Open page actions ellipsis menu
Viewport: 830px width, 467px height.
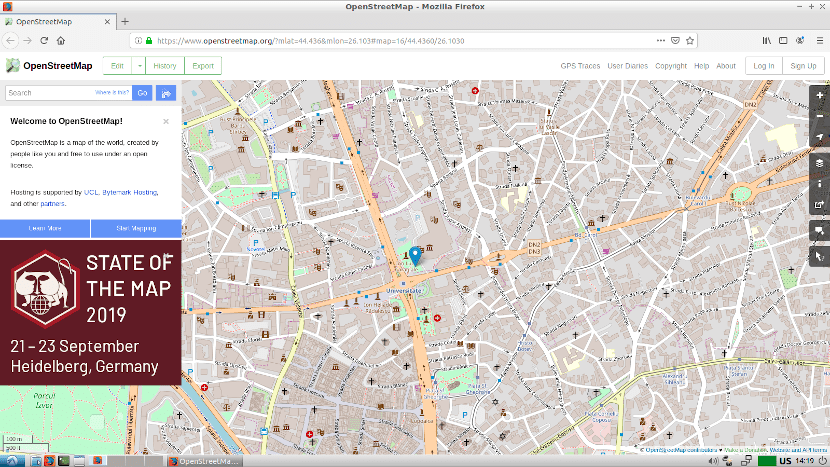(x=661, y=41)
